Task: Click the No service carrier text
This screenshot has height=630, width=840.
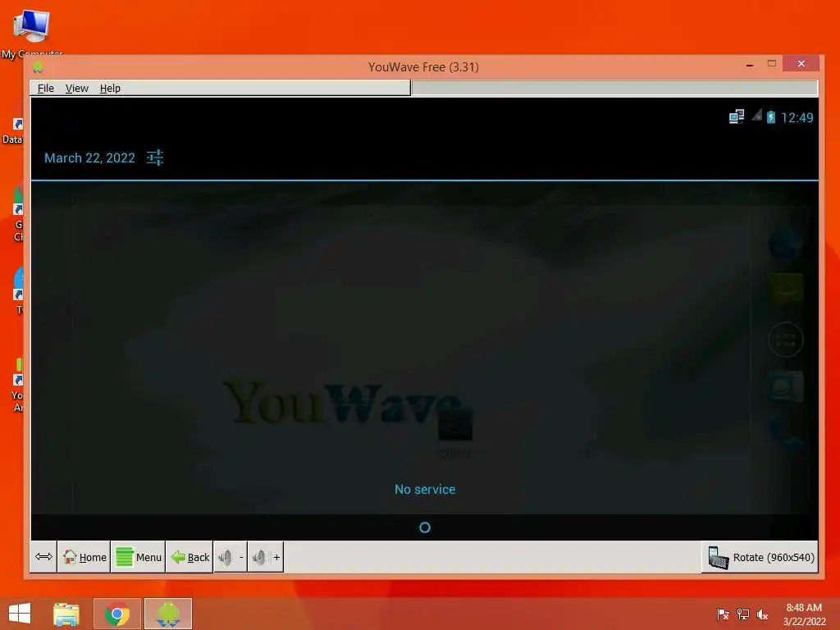Action: pos(425,489)
